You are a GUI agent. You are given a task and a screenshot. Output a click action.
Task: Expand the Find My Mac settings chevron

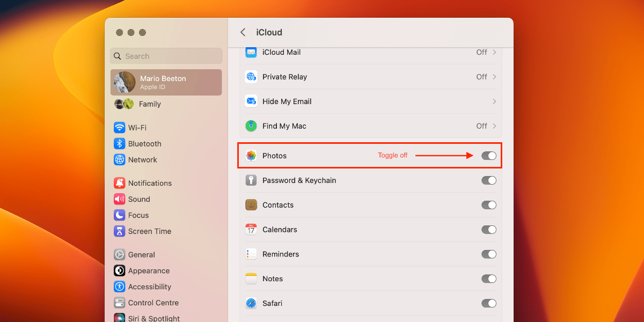click(x=494, y=126)
